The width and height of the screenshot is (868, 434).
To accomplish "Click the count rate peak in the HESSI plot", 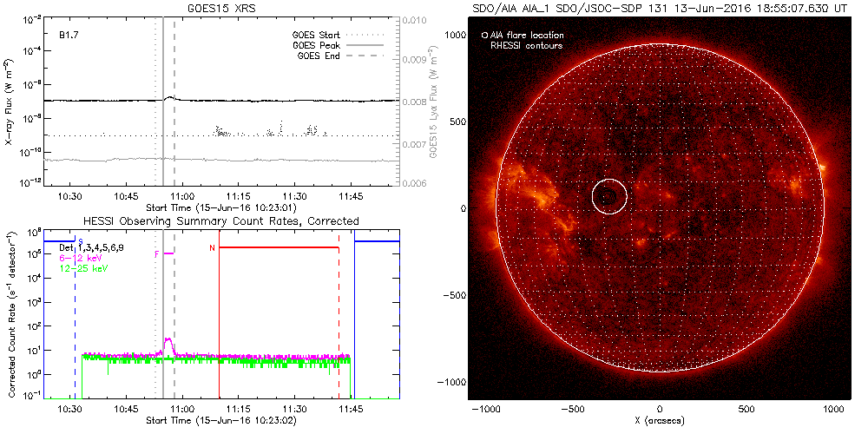I will point(168,341).
